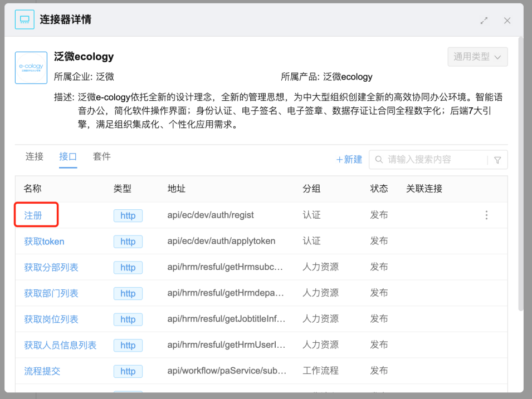
Task: Click 人力资源 group in 获取分部列表 row
Action: tap(321, 267)
